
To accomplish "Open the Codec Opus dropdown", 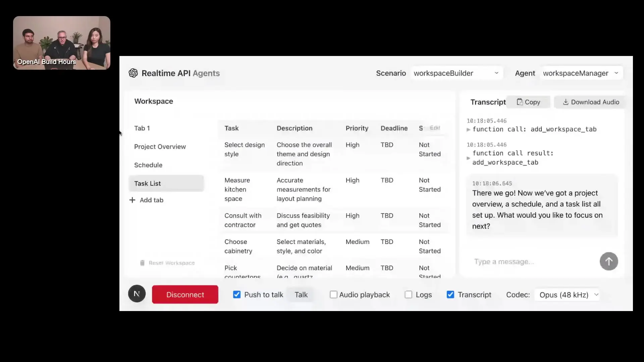I will tap(568, 295).
